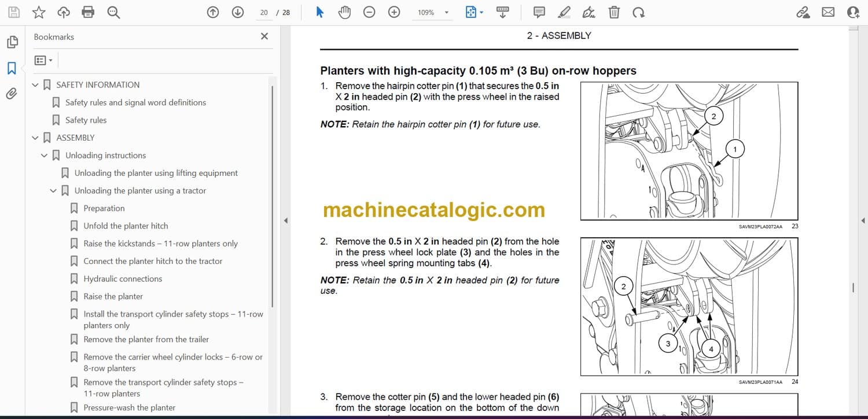Collapse Unloading the planter using a tractor
The image size is (868, 419).
(53, 191)
